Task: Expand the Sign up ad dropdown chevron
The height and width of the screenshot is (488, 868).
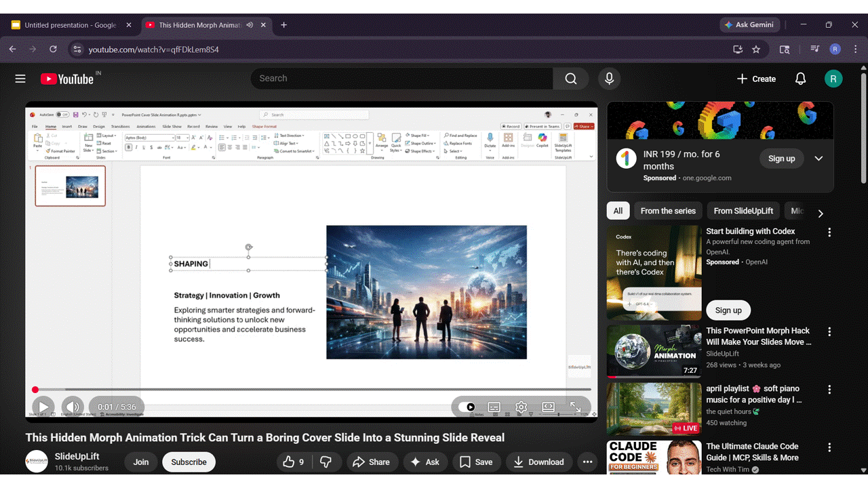Action: [x=818, y=158]
